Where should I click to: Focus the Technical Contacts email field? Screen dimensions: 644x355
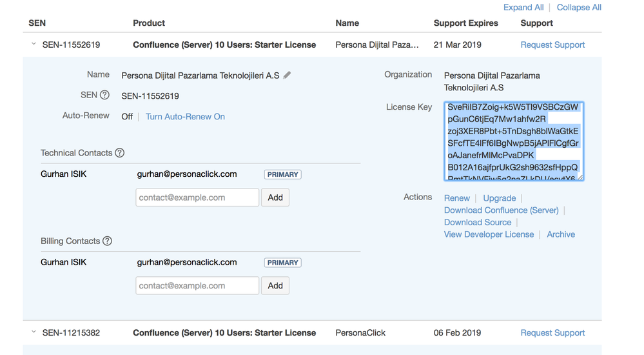coord(197,198)
